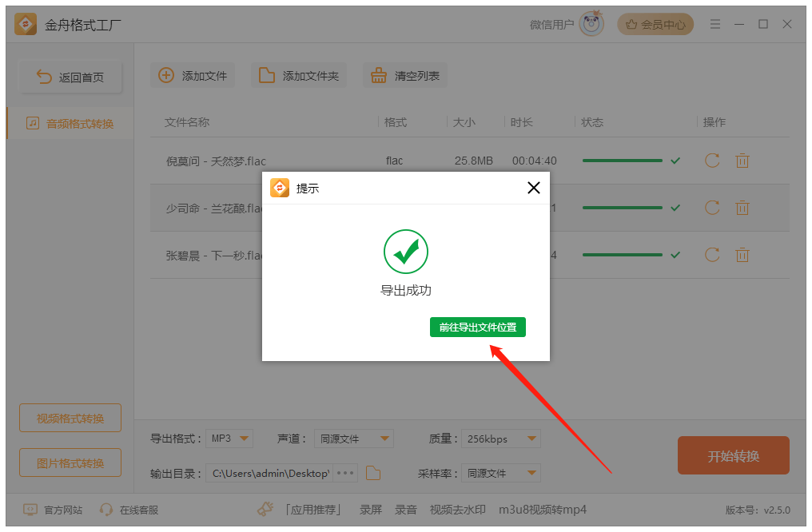Click 格式 column header
The width and height of the screenshot is (812, 532).
395,122
